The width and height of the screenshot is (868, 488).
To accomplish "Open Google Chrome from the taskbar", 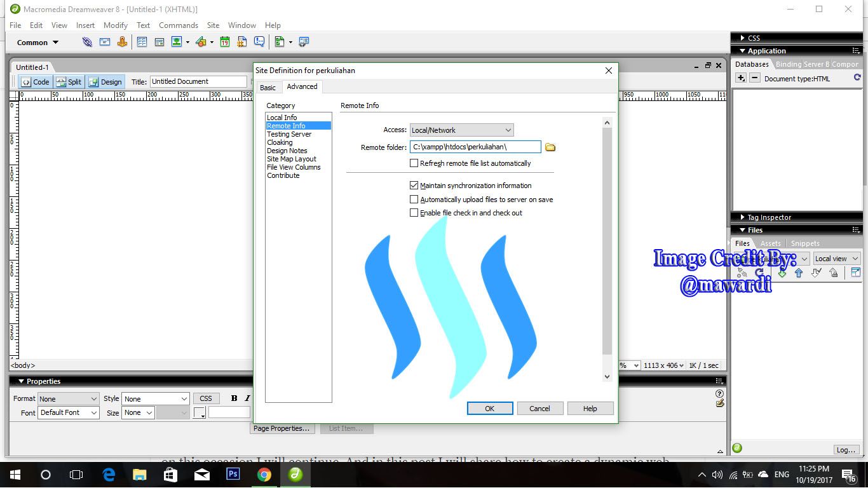I will pyautogui.click(x=264, y=475).
